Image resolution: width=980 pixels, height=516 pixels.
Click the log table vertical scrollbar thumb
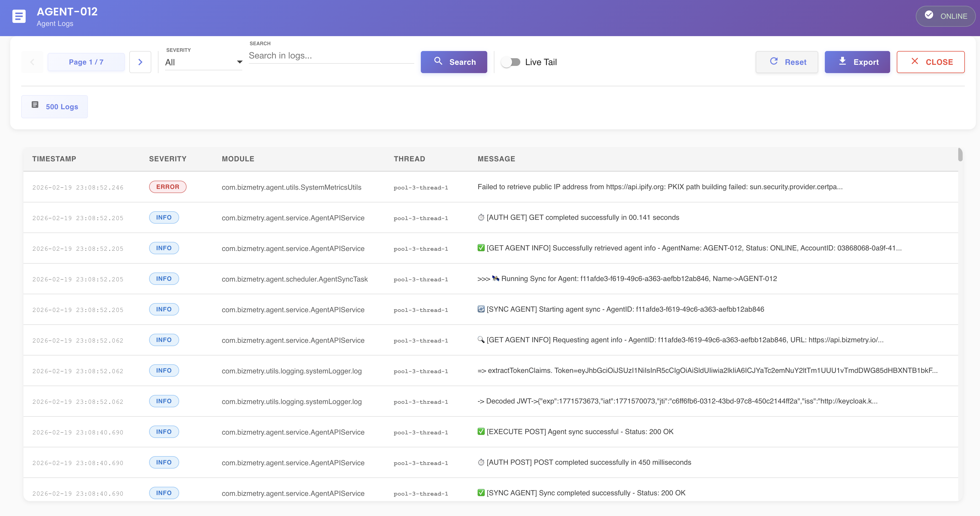[x=960, y=155]
